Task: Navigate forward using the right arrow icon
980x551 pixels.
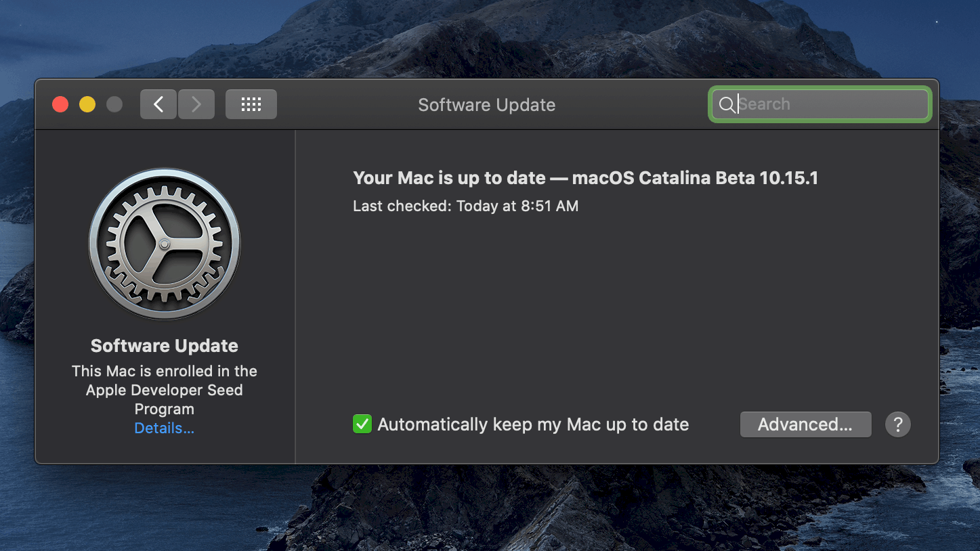Action: pyautogui.click(x=196, y=104)
